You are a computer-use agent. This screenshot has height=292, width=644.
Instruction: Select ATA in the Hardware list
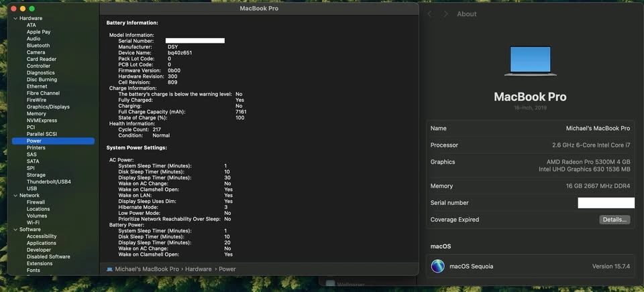pyautogui.click(x=32, y=25)
